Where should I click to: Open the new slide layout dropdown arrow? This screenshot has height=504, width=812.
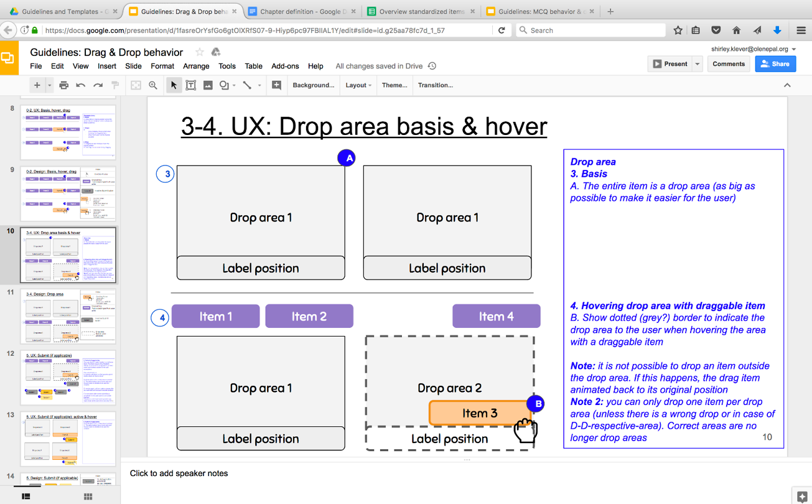click(x=49, y=85)
